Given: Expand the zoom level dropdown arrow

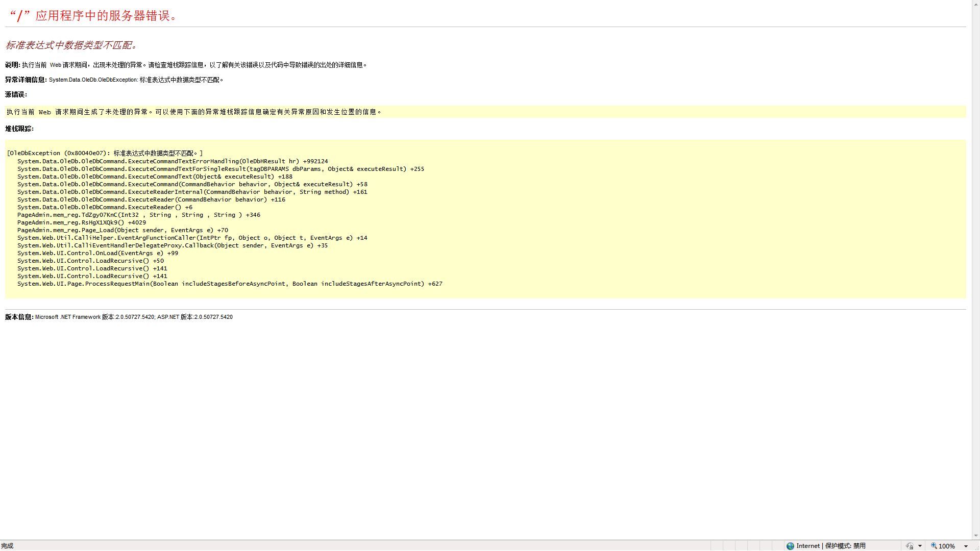Looking at the screenshot, I should pos(966,546).
